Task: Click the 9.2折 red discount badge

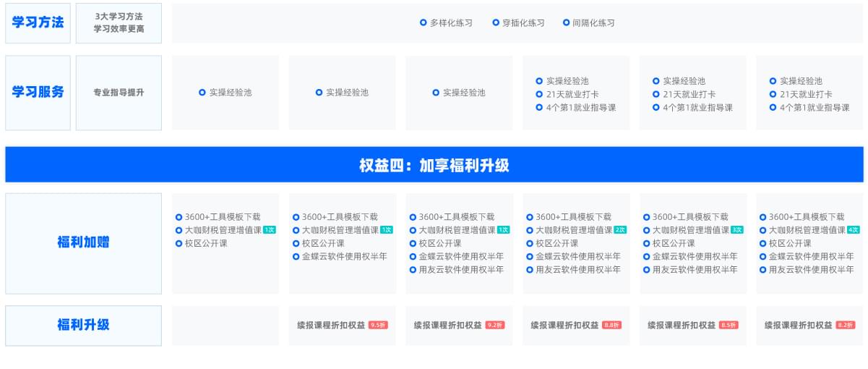Action: [495, 326]
